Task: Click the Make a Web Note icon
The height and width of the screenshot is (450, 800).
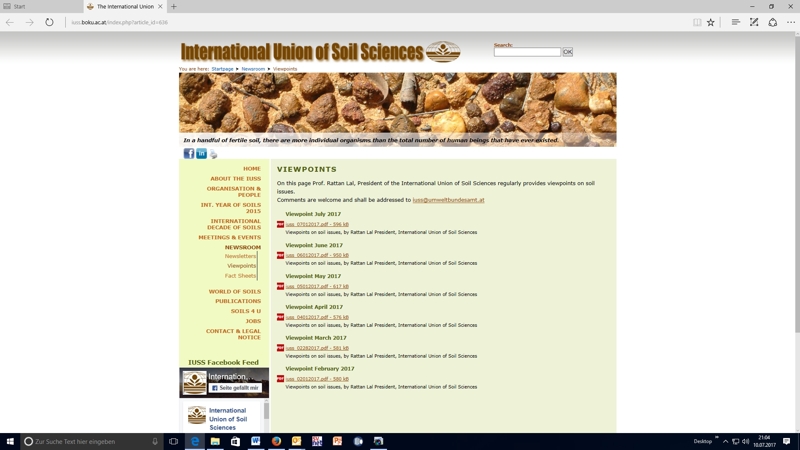Action: pyautogui.click(x=754, y=22)
